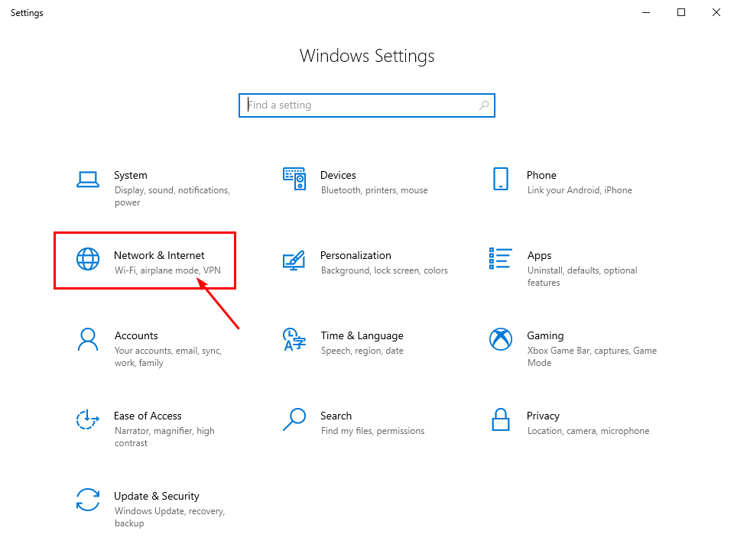Image resolution: width=734 pixels, height=560 pixels.
Task: Open Personalization settings title
Action: pos(356,255)
